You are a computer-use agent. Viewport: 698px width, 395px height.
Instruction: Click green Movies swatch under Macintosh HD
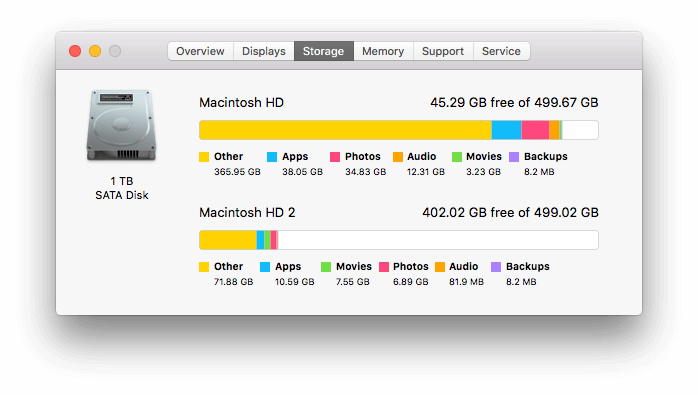[x=457, y=157]
